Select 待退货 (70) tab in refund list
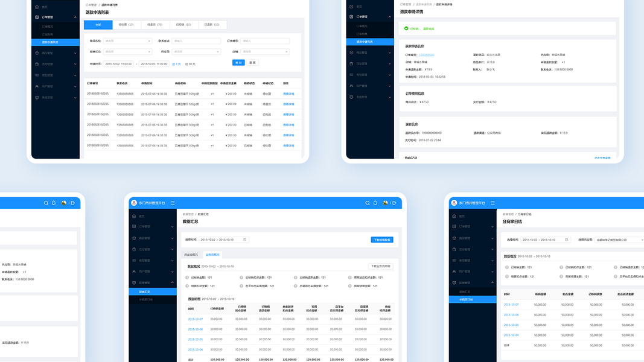644x362 pixels. point(155,25)
